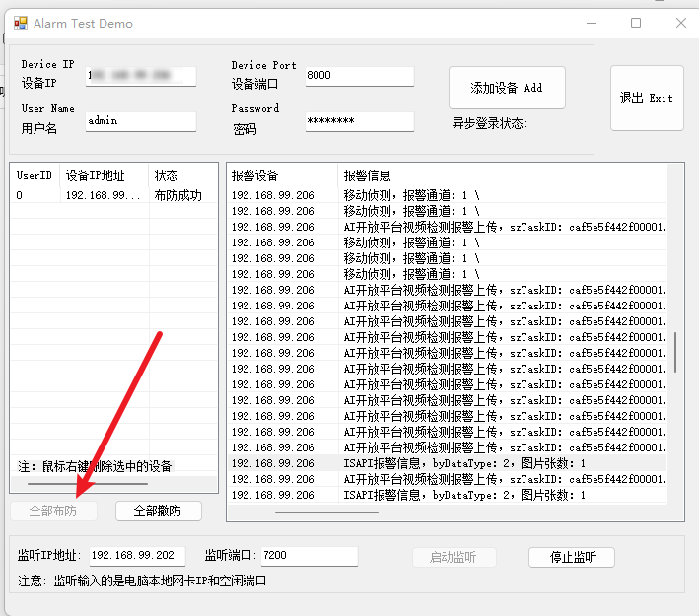Click the 停止监听 button
Screen dimensions: 699x616
tap(572, 557)
